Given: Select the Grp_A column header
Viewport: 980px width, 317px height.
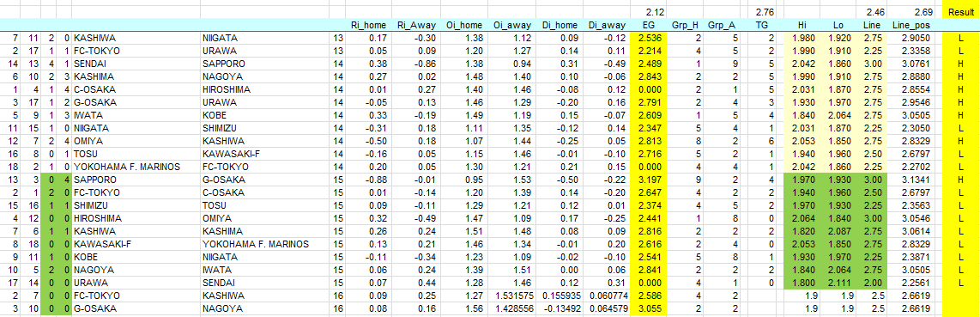Looking at the screenshot, I should pos(721,25).
